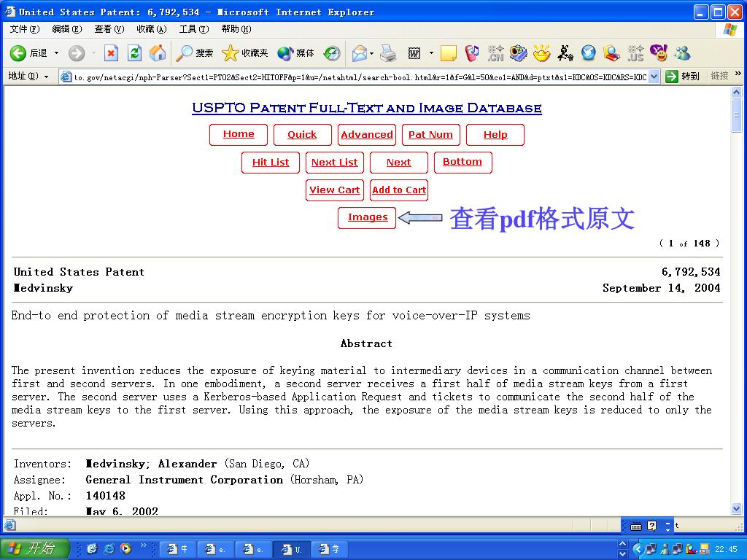The image size is (747, 560).
Task: Stop page loading with the red X icon
Action: (111, 52)
